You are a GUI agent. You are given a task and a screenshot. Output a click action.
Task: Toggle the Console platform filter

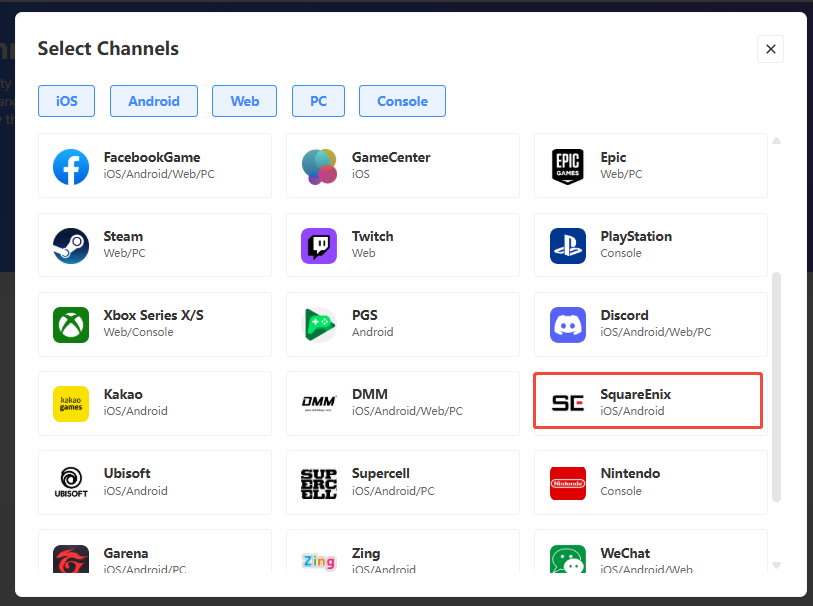[x=402, y=101]
